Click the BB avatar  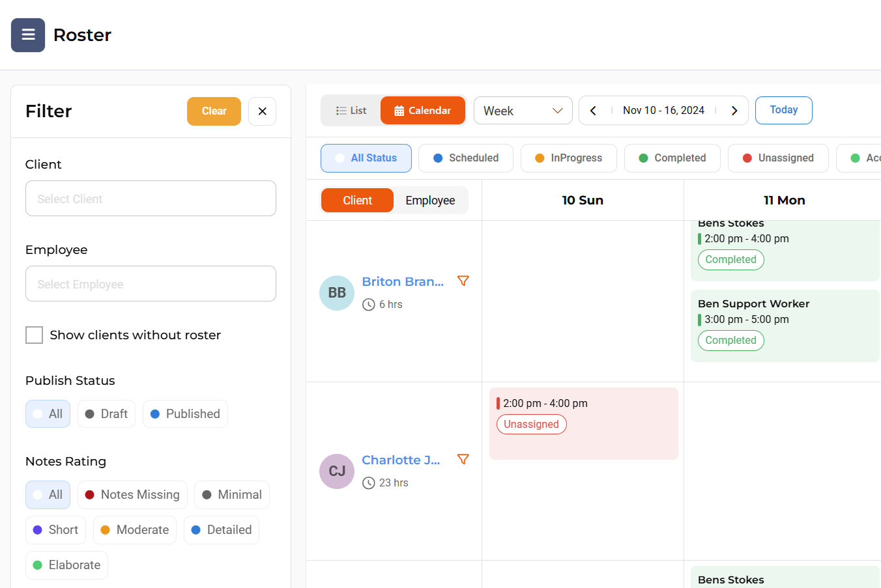tap(337, 293)
